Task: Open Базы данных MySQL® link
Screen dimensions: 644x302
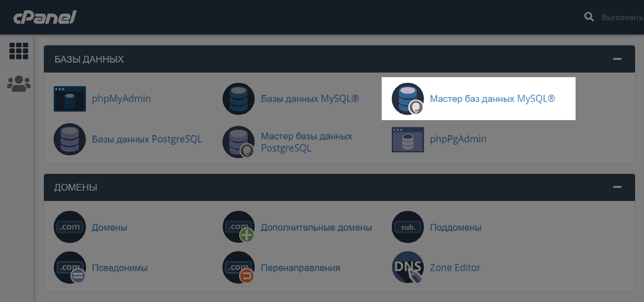Action: tap(310, 99)
